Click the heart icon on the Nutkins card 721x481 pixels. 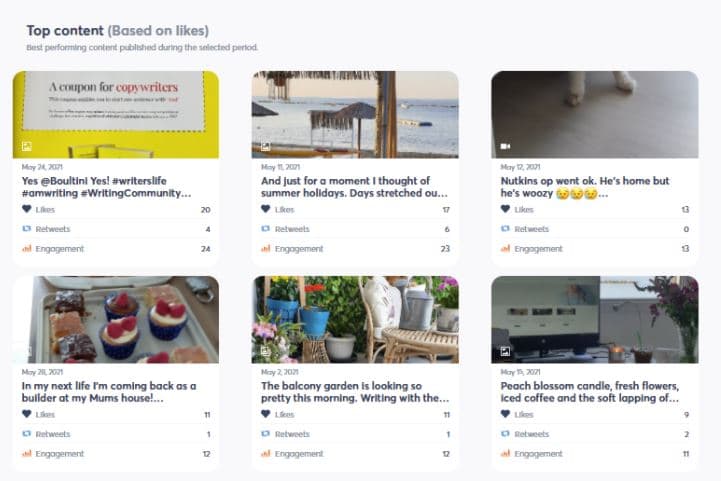point(506,210)
